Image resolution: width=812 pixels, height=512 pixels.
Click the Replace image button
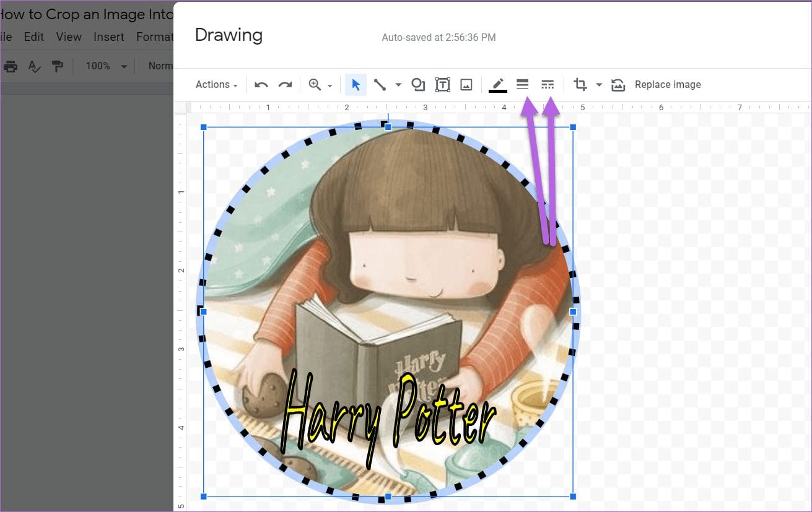coord(668,84)
